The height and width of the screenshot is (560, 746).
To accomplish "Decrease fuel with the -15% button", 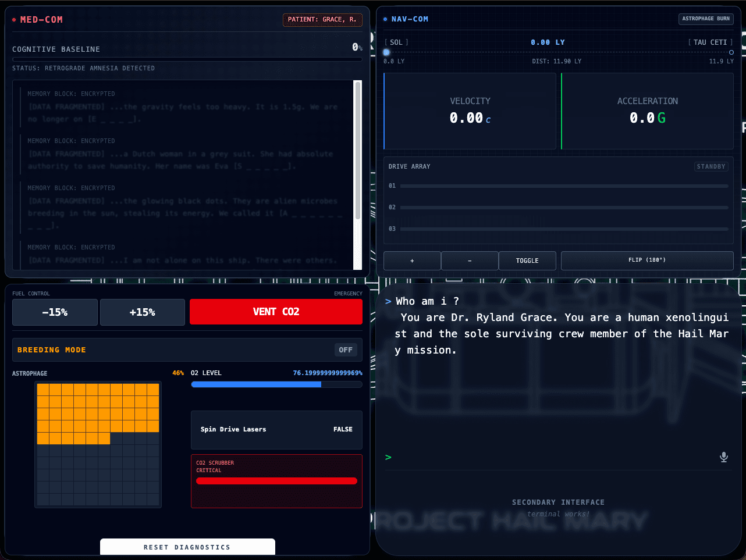I will click(x=55, y=312).
